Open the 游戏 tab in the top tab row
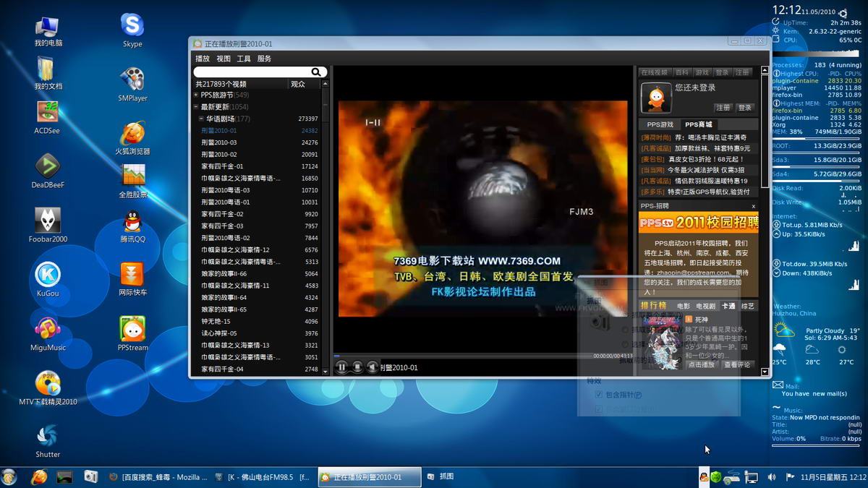The image size is (868, 488). 702,72
